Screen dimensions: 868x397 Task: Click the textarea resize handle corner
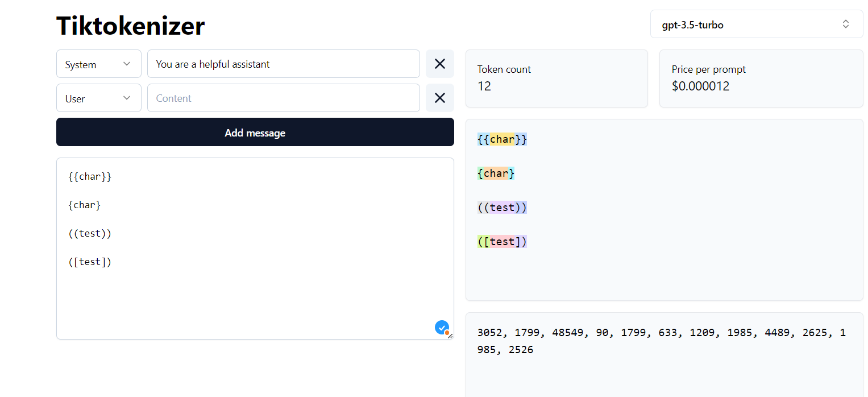pos(450,336)
